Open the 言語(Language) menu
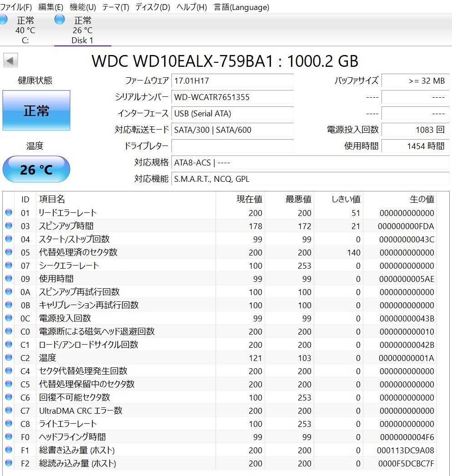This screenshot has height=476, width=452. (241, 7)
